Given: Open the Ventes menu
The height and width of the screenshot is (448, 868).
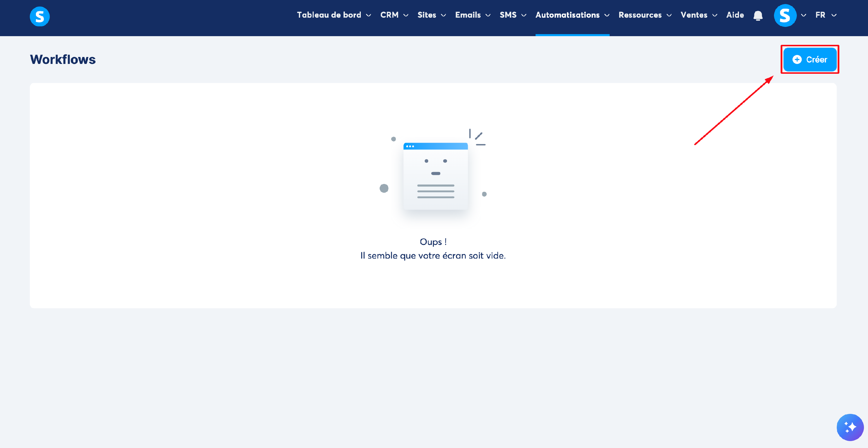Looking at the screenshot, I should pos(694,15).
